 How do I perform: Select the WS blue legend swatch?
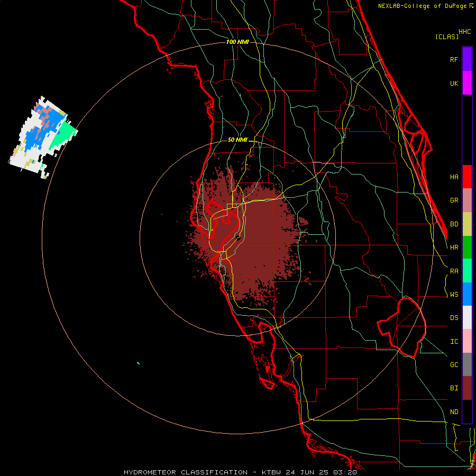tap(467, 294)
